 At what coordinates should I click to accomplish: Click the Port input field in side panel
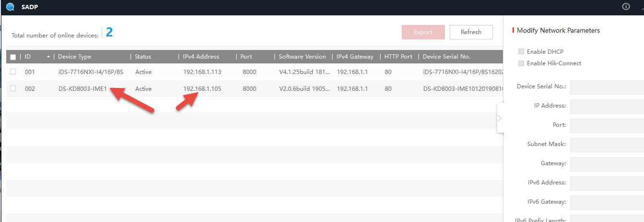point(607,125)
